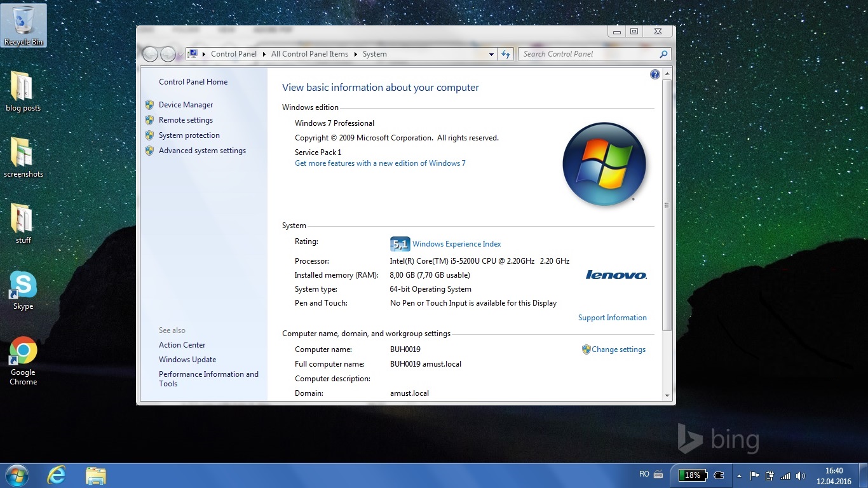The height and width of the screenshot is (488, 868).
Task: Open Windows Experience Index link
Action: coord(456,244)
